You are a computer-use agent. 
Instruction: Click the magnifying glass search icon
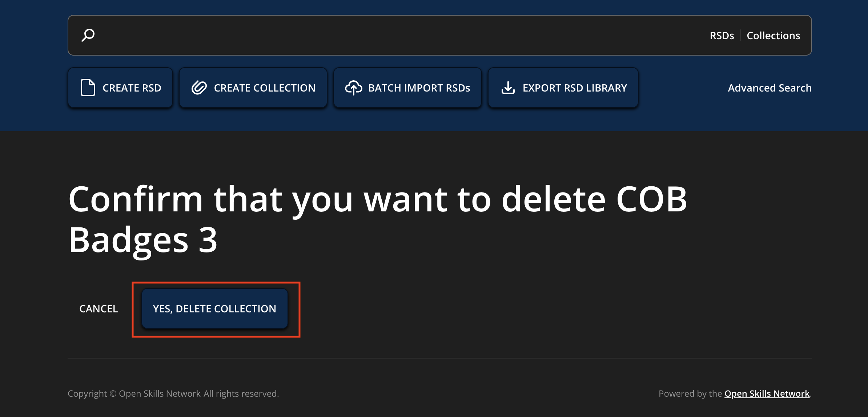point(88,35)
